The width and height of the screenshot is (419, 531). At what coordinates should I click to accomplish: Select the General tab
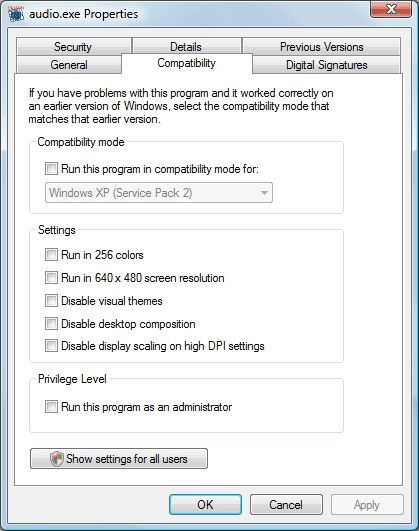pyautogui.click(x=69, y=64)
